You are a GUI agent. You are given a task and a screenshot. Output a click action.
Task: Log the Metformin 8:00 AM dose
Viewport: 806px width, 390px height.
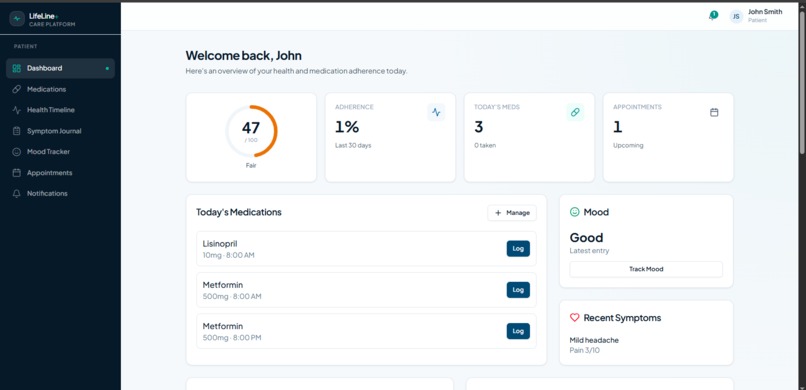click(x=518, y=290)
